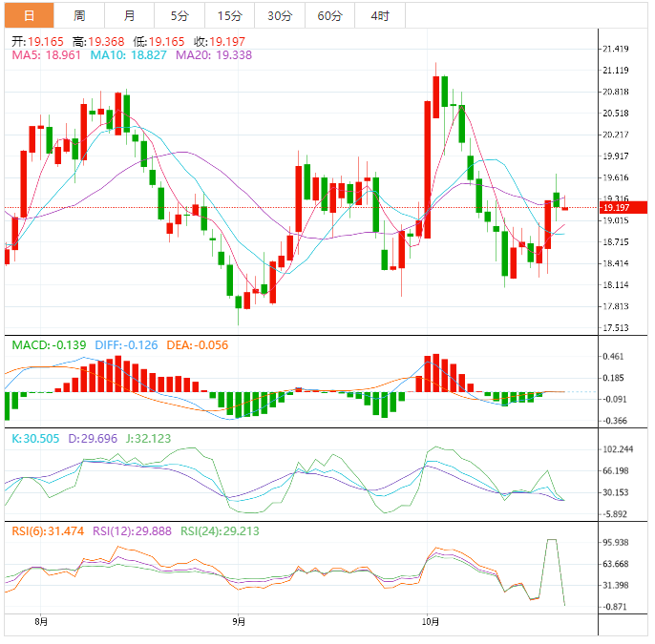Image resolution: width=655 pixels, height=644 pixels.
Task: Switch to the 月 monthly tab
Action: coord(130,15)
